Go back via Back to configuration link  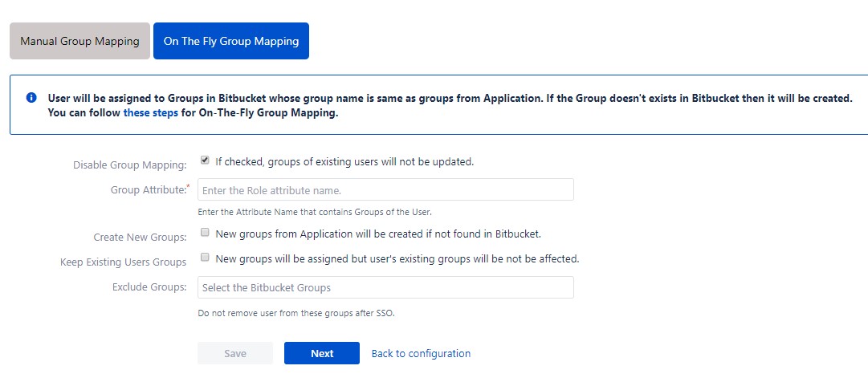[x=421, y=353]
